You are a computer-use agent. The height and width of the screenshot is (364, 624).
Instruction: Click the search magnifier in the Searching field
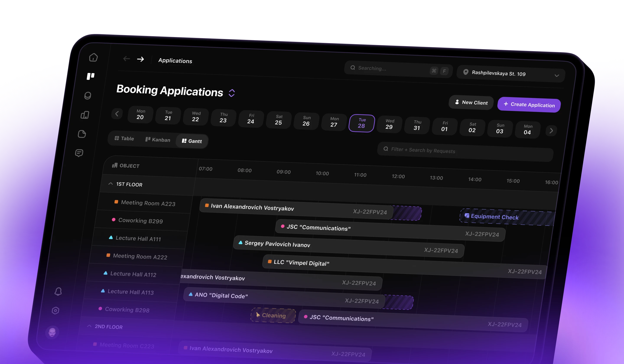353,67
